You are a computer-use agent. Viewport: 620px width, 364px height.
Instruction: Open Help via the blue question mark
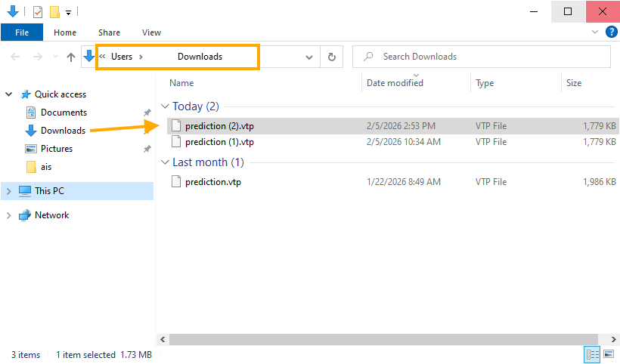[x=612, y=32]
